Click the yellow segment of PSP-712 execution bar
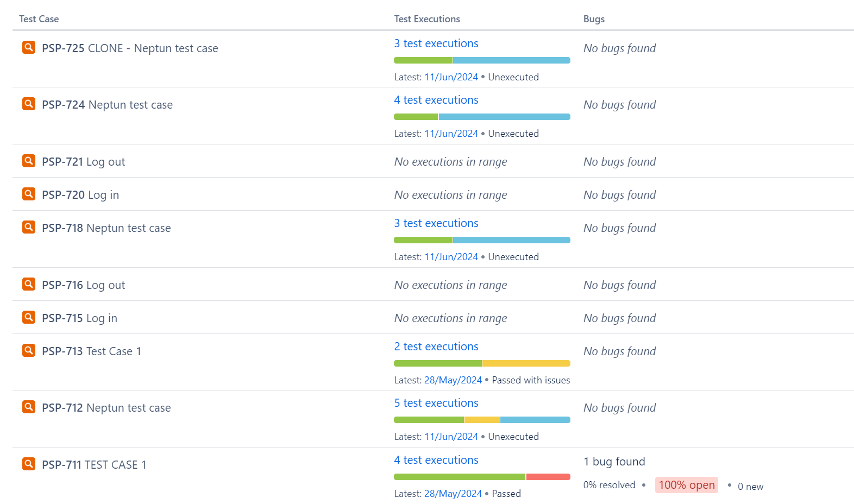 482,420
